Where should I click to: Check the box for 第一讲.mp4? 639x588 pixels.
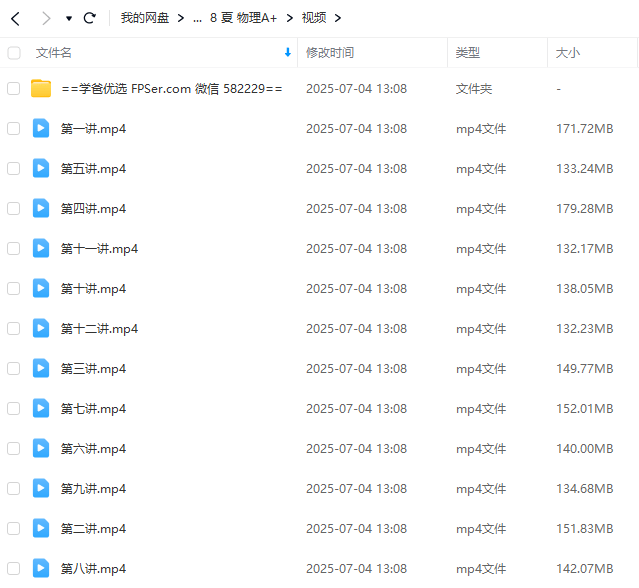pos(13,128)
